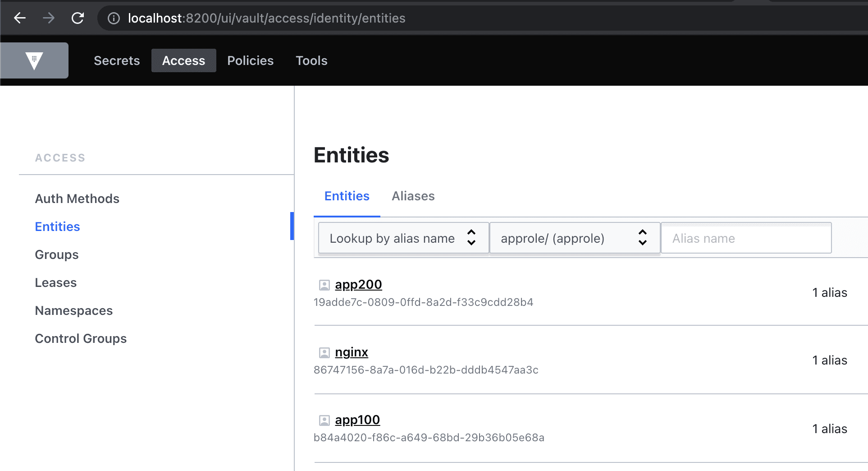868x471 pixels.
Task: Click the user avatar icon beside app200
Action: 323,284
